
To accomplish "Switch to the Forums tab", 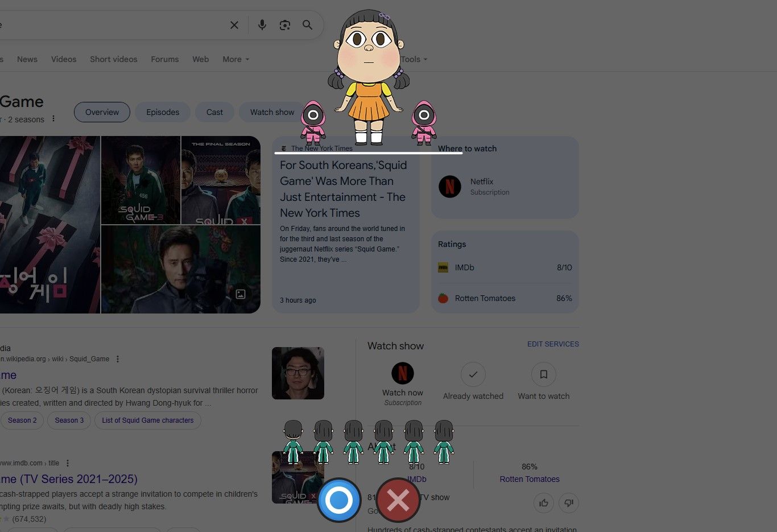I will pyautogui.click(x=165, y=59).
